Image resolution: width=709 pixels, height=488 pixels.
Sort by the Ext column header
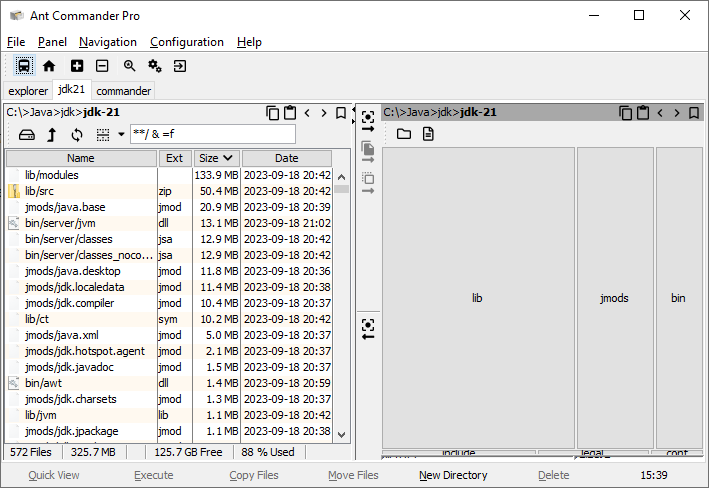point(175,158)
